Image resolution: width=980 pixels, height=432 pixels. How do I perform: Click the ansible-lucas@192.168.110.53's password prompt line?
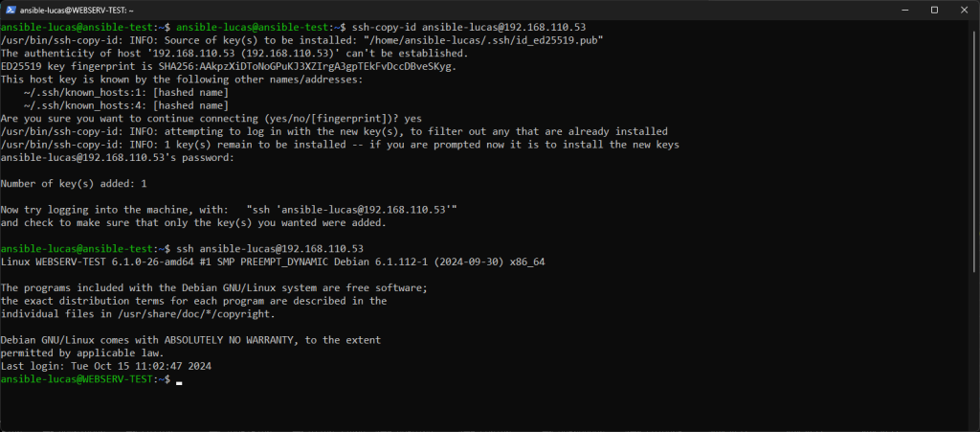coord(117,157)
